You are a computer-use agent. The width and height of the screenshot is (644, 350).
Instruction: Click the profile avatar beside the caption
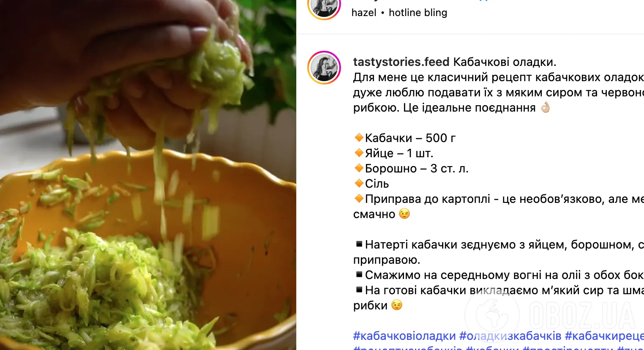tap(324, 68)
